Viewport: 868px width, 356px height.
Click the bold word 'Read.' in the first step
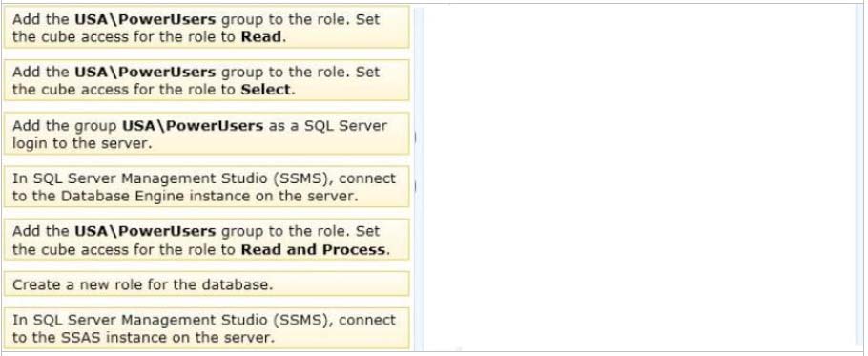tap(263, 37)
